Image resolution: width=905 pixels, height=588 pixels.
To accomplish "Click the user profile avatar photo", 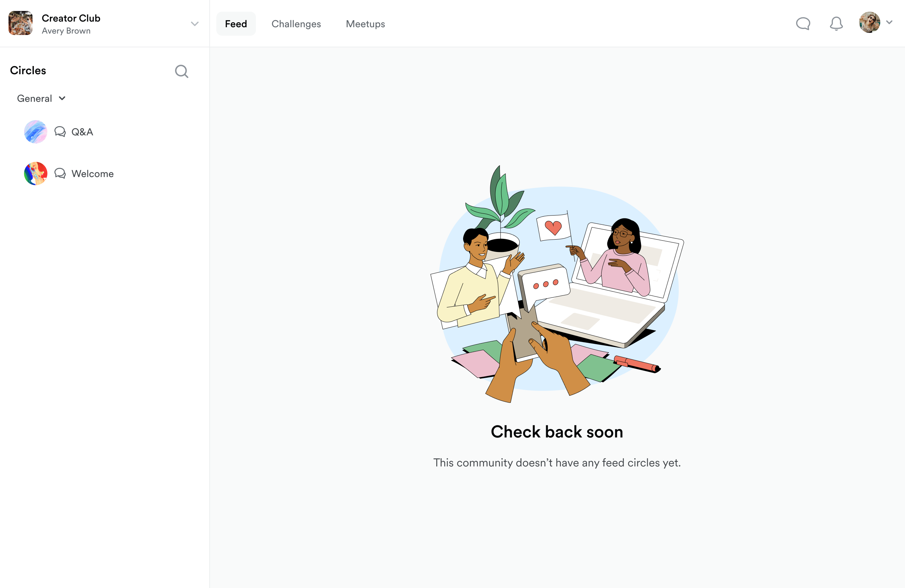I will pos(869,22).
